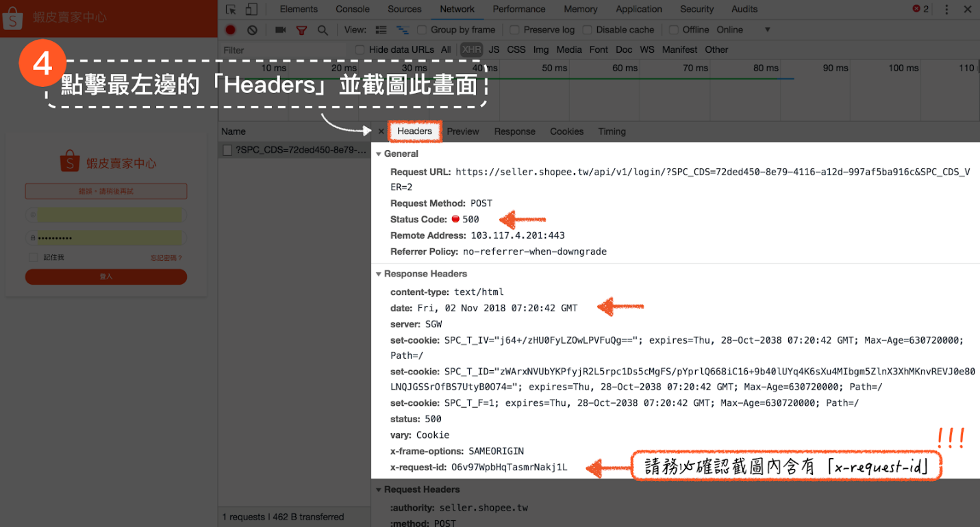Open DevTools three-dot customize menu
980x527 pixels.
[947, 10]
